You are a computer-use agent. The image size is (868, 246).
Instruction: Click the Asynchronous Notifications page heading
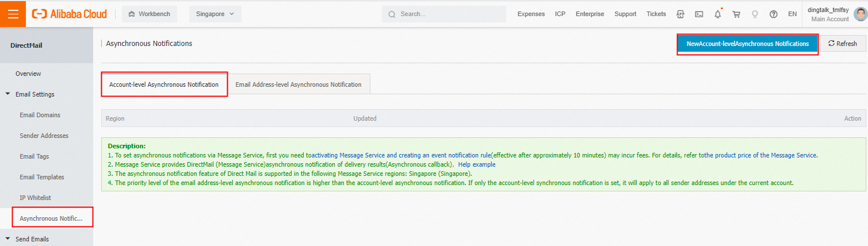coord(149,43)
